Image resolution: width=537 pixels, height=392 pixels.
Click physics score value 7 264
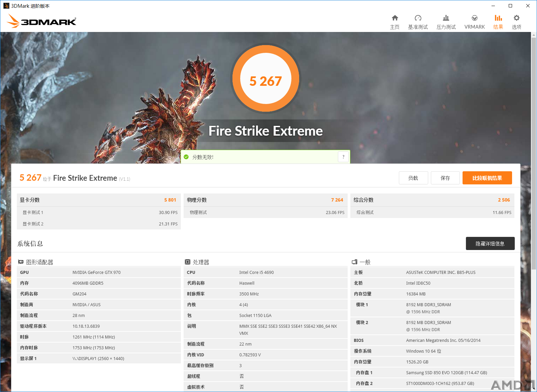pyautogui.click(x=337, y=200)
